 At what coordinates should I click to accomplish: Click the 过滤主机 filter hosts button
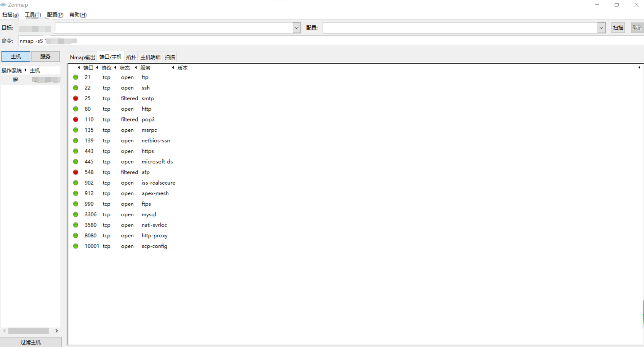pos(31,342)
